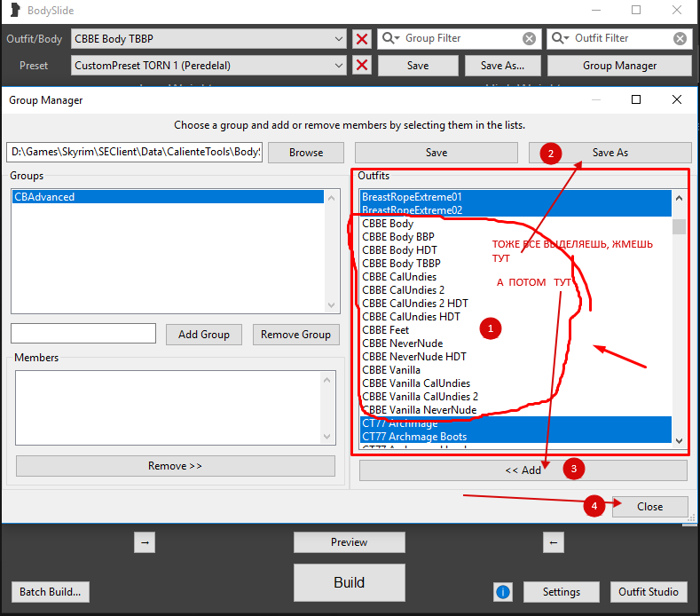Click the red X beside Outfit/Body dropdown
Screen dimensions: 700x616
[x=361, y=39]
